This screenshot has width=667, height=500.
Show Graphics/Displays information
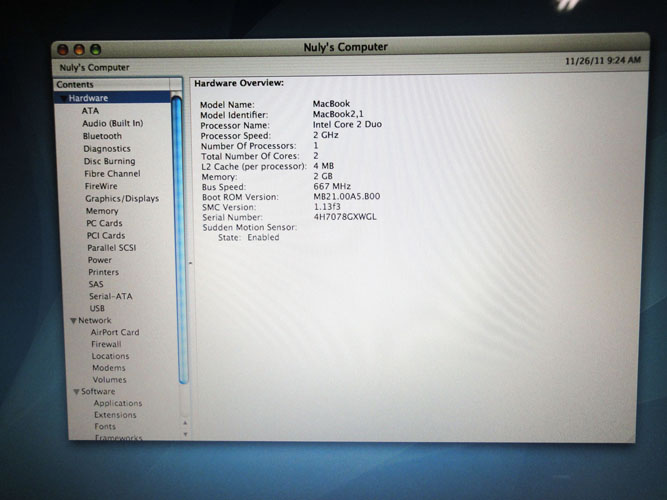click(121, 198)
